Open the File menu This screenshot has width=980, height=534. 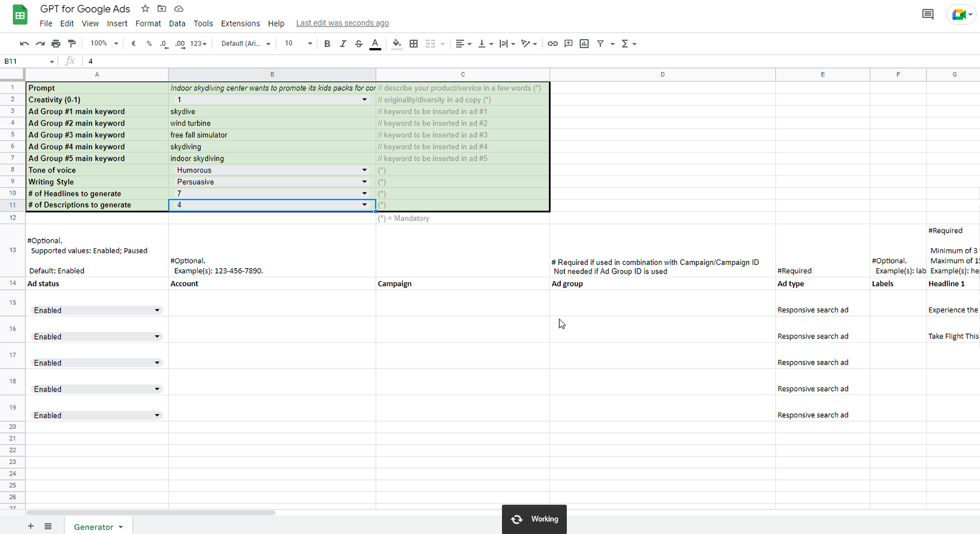tap(46, 23)
